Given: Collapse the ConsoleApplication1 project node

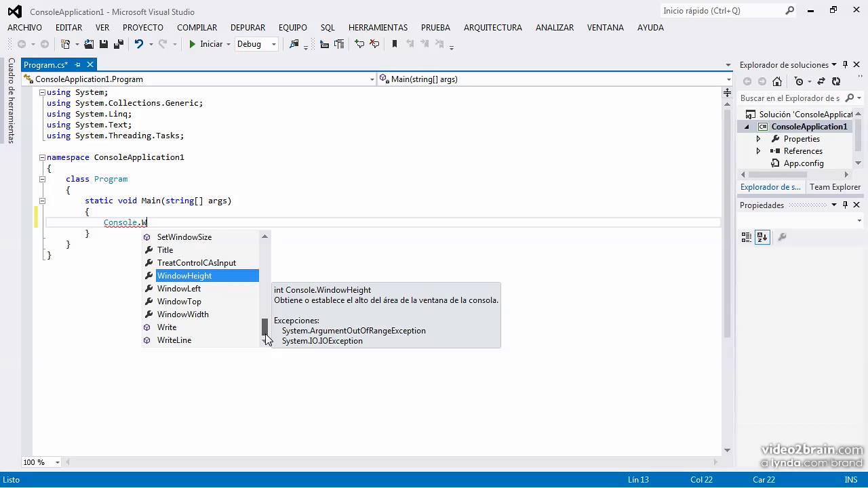Looking at the screenshot, I should pos(747,127).
